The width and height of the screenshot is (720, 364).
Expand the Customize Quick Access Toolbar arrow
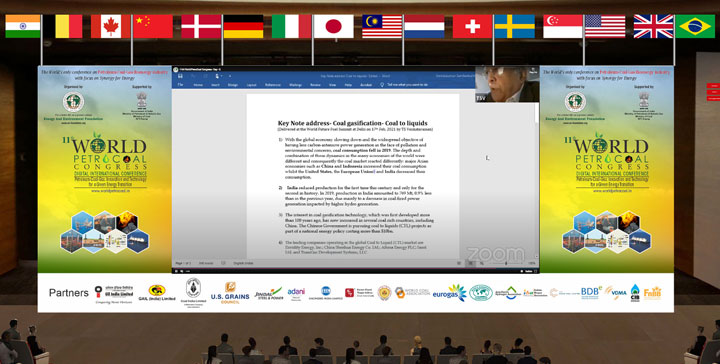tap(230, 76)
